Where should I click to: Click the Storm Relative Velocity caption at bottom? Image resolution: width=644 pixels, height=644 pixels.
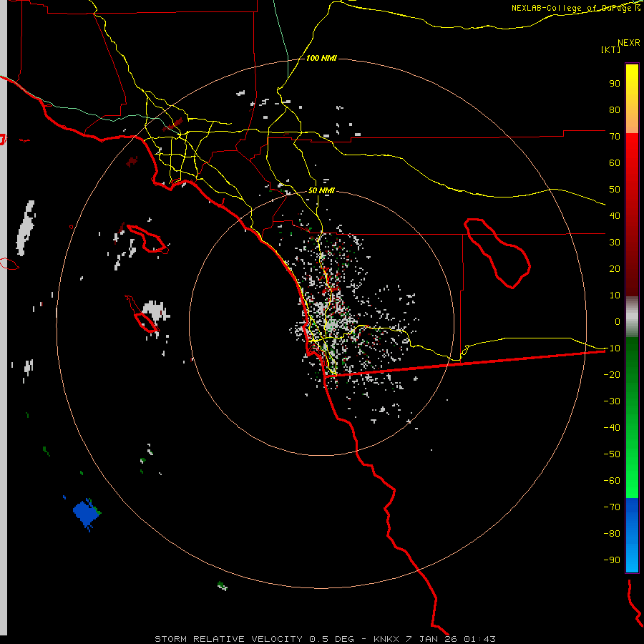click(325, 639)
